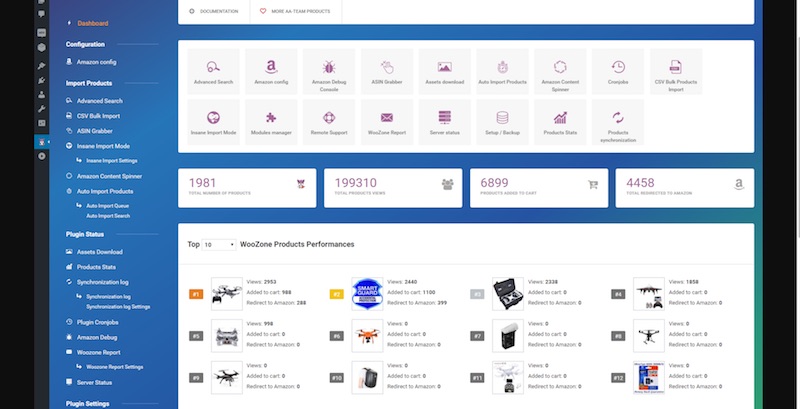Select Assets Download in the sidebar

(99, 252)
